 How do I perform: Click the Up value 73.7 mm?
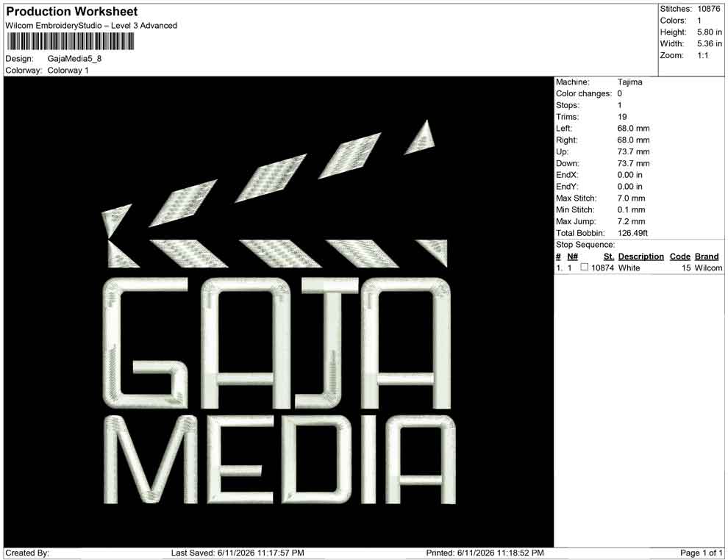634,151
